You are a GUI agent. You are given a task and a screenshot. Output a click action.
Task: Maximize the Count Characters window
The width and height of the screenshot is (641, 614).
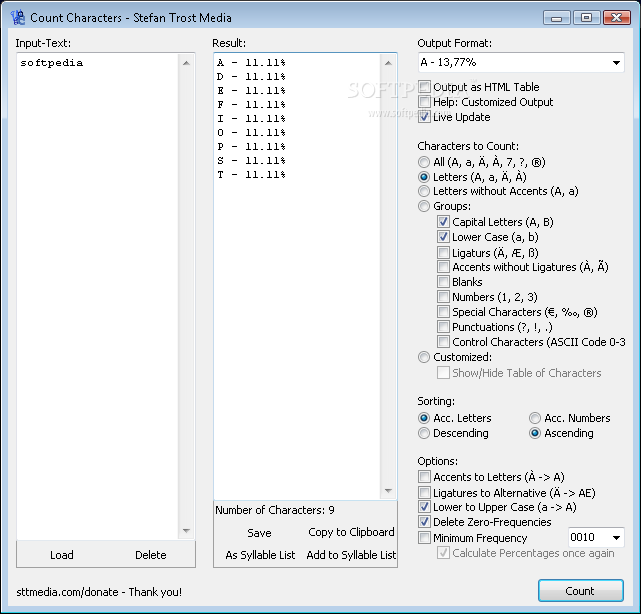tap(586, 18)
